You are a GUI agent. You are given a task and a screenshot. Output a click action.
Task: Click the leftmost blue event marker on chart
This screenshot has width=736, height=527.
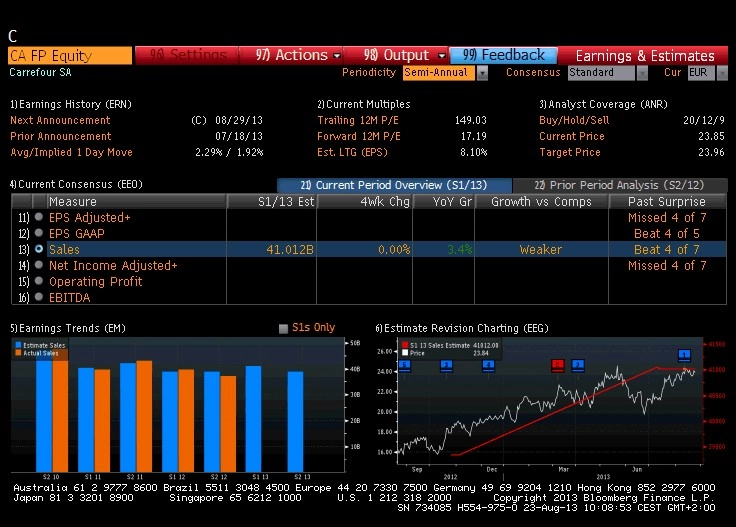click(405, 365)
